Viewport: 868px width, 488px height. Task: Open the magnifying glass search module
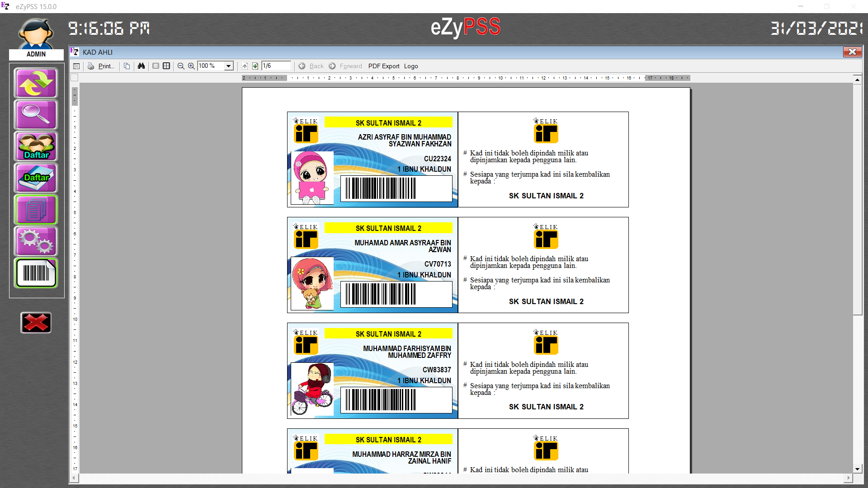point(36,115)
